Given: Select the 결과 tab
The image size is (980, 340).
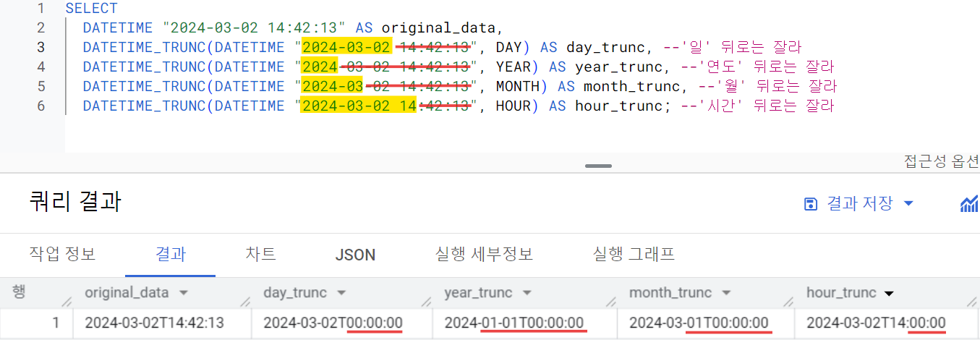Looking at the screenshot, I should pos(171,254).
